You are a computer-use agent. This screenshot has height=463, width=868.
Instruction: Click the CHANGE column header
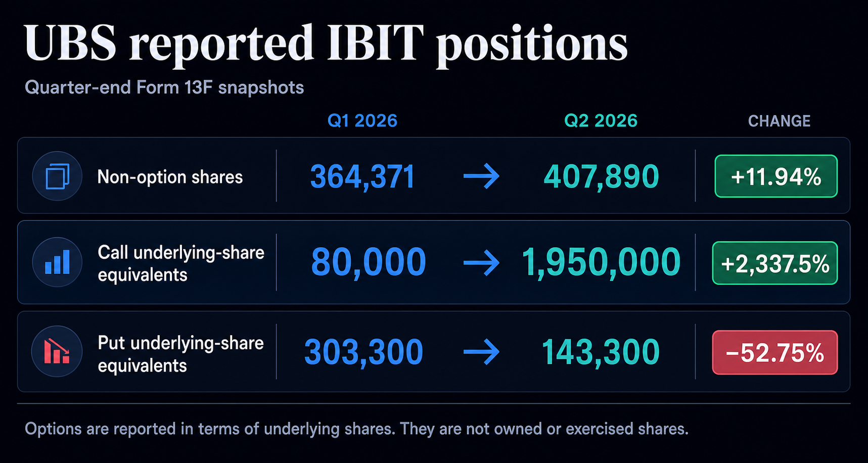[x=779, y=121]
